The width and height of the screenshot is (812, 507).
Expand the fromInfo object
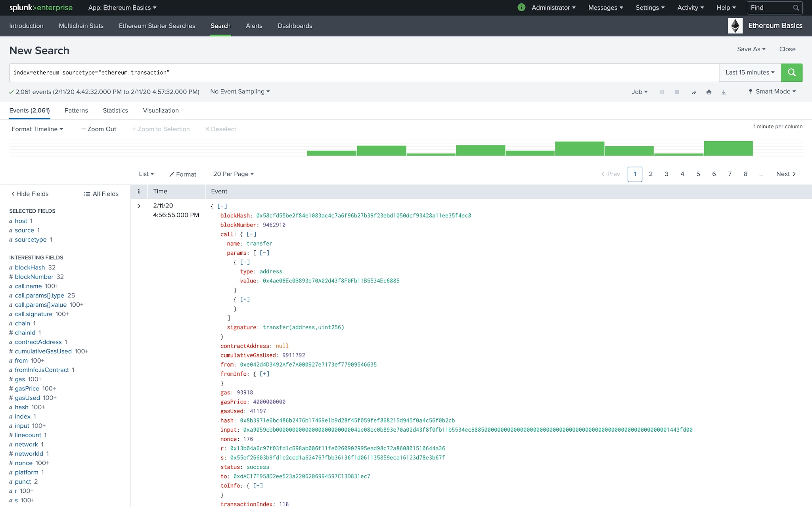264,374
